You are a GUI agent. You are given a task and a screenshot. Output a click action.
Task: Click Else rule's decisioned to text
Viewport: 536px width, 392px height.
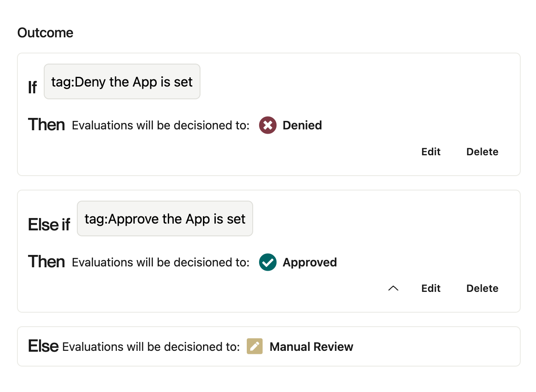[x=151, y=347]
